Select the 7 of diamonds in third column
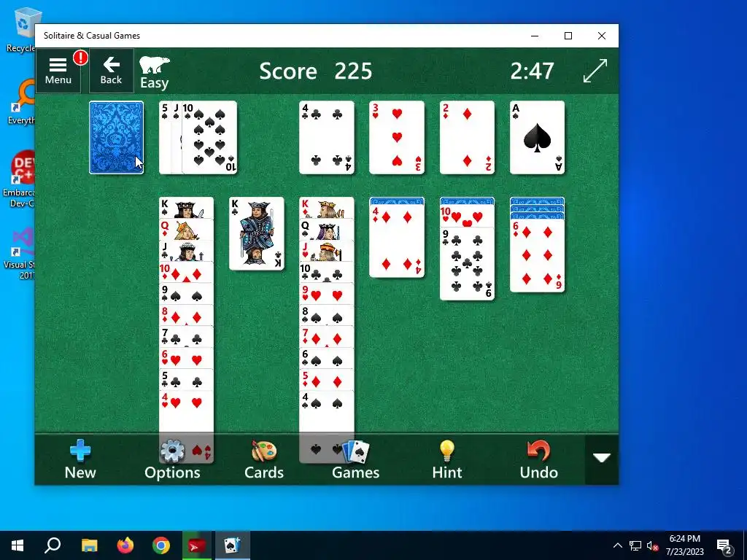The image size is (747, 560). tap(326, 337)
